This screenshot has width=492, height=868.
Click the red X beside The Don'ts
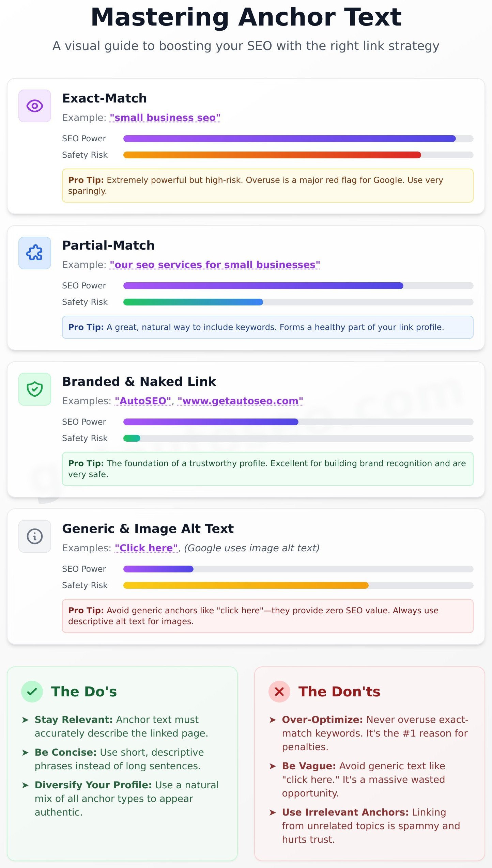[x=279, y=692]
